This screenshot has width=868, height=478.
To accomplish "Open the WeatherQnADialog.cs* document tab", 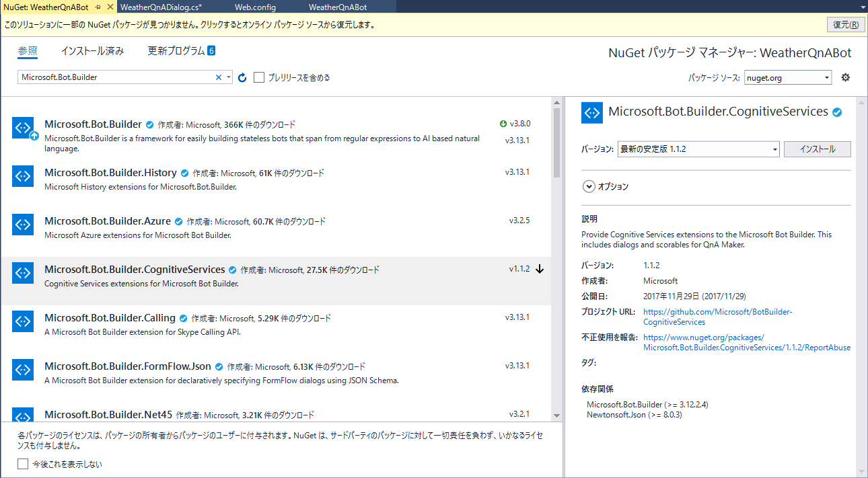I will click(161, 7).
